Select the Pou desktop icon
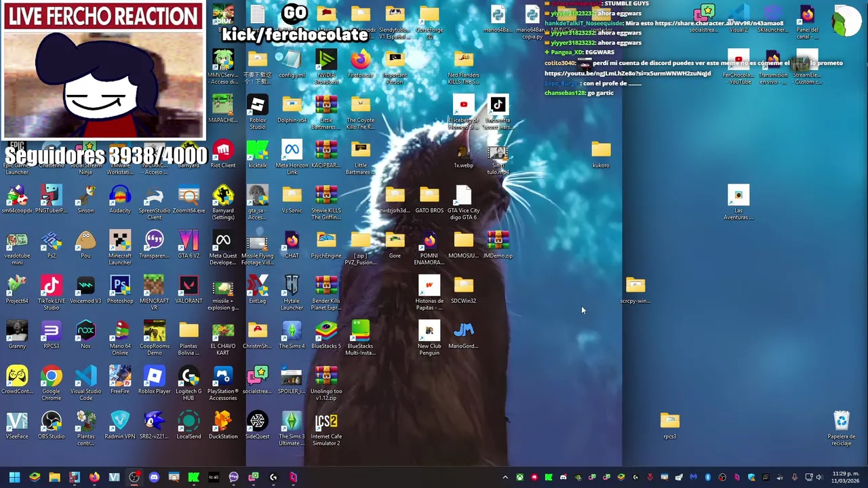Viewport: 868px width, 488px height. click(x=85, y=245)
